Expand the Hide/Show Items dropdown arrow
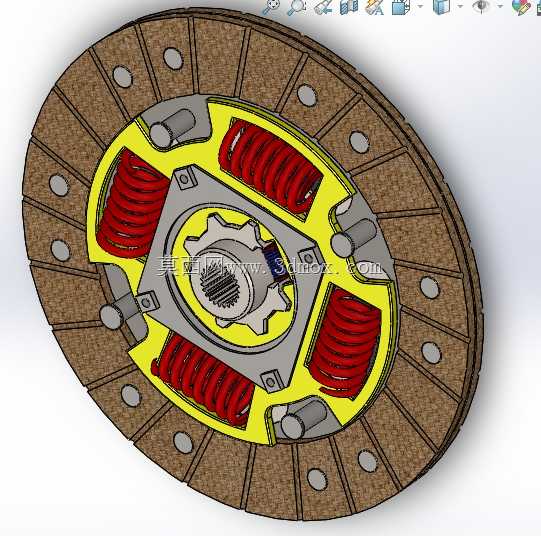 point(500,6)
